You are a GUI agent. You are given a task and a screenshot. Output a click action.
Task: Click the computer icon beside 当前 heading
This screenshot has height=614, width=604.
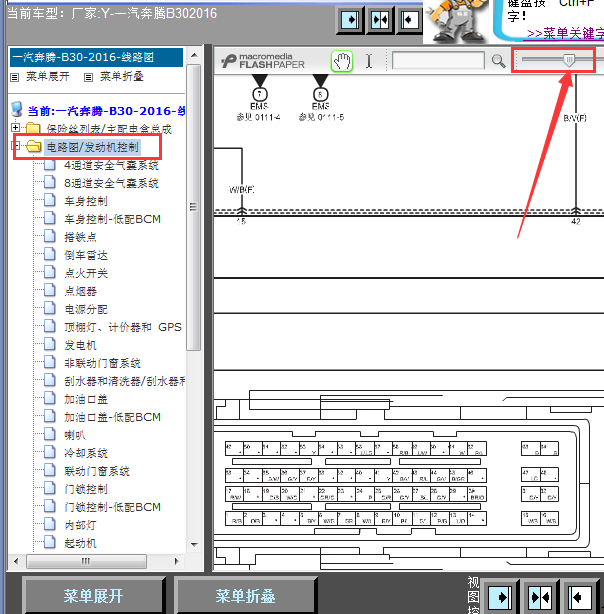click(x=17, y=110)
